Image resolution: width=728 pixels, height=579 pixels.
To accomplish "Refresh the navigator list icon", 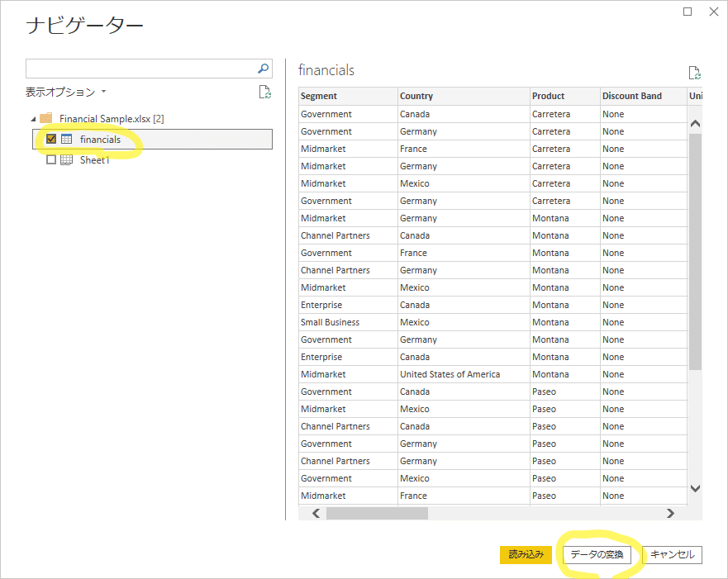I will (x=265, y=92).
